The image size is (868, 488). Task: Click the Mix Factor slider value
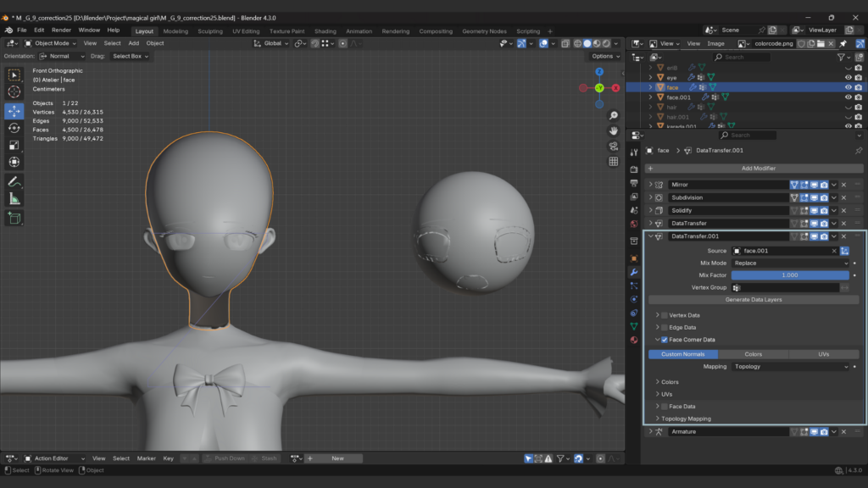[788, 274]
